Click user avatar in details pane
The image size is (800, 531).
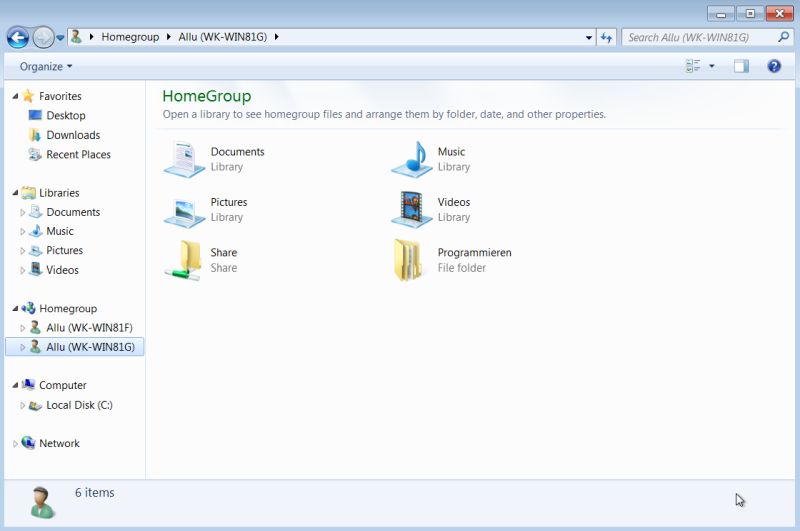coord(42,503)
